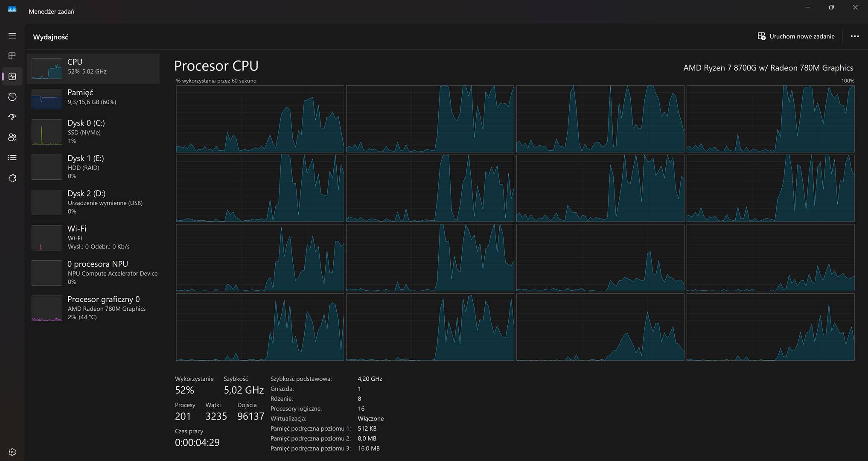Click Uruchom nowe zadanie button
The width and height of the screenshot is (868, 461).
coord(796,36)
